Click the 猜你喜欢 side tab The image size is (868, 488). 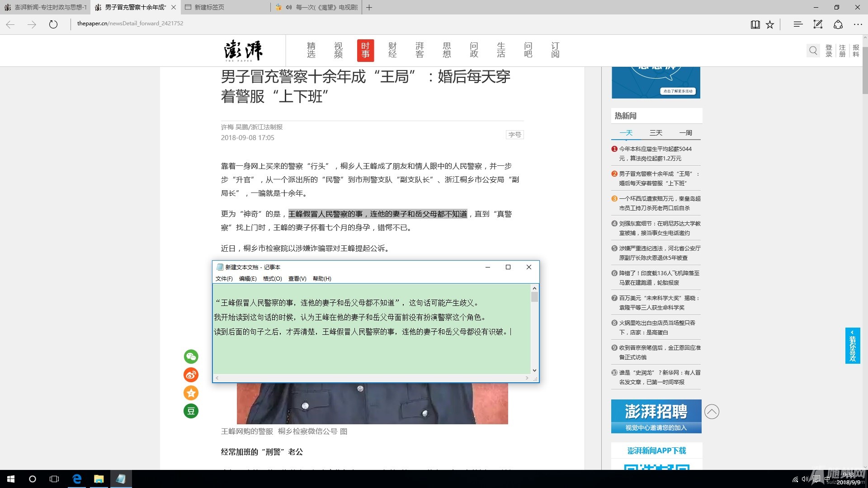tap(853, 346)
